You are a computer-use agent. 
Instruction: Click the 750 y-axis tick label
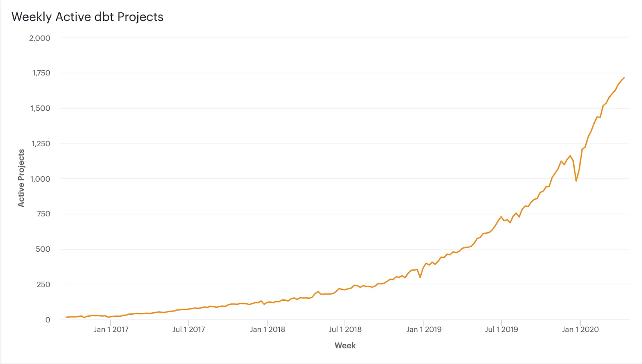43,214
